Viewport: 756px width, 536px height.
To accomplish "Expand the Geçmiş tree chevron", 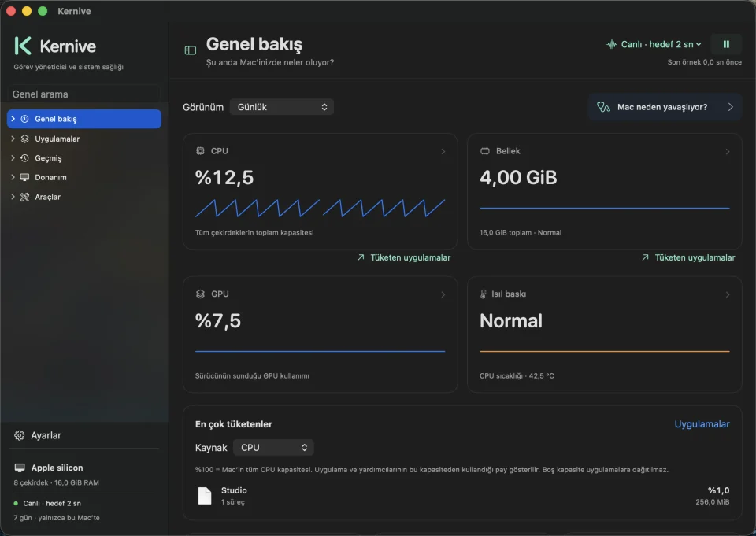I will tap(13, 157).
